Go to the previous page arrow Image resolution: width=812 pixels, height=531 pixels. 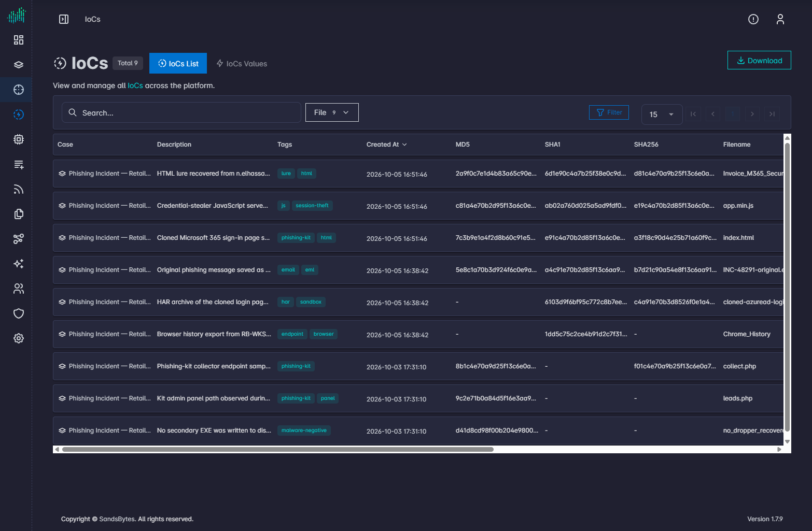[x=713, y=114]
